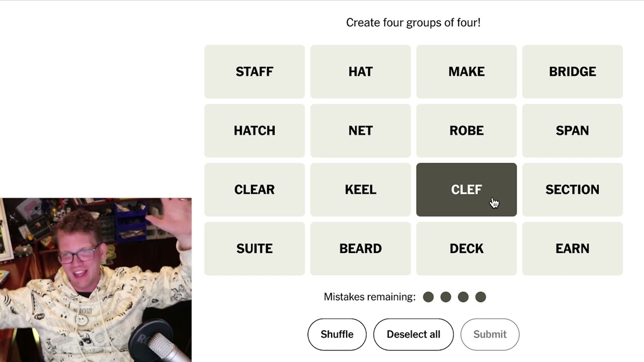644x362 pixels.
Task: Tap the ROBE word tile
Action: coord(466,131)
